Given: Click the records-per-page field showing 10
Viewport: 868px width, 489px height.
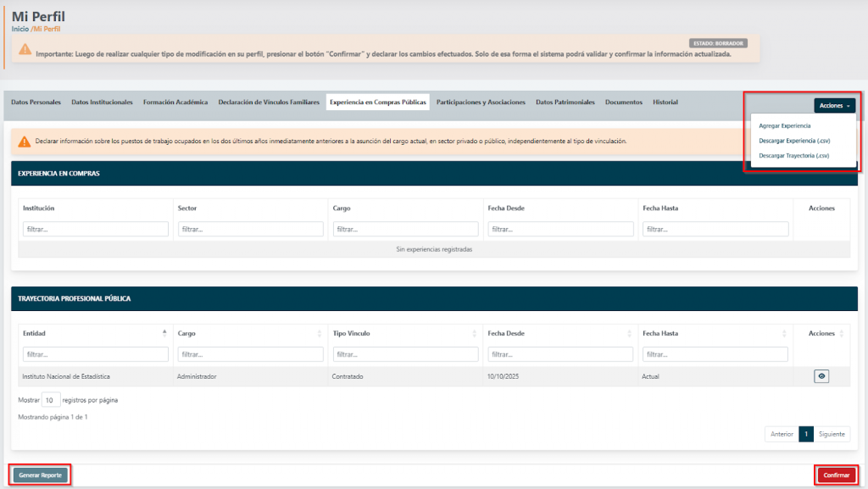Looking at the screenshot, I should pos(50,400).
